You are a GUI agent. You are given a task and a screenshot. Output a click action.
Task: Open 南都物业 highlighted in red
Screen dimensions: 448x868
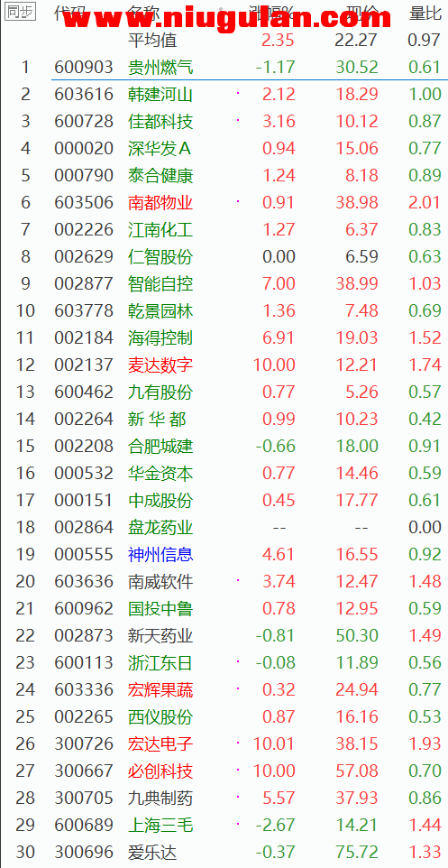click(x=160, y=203)
